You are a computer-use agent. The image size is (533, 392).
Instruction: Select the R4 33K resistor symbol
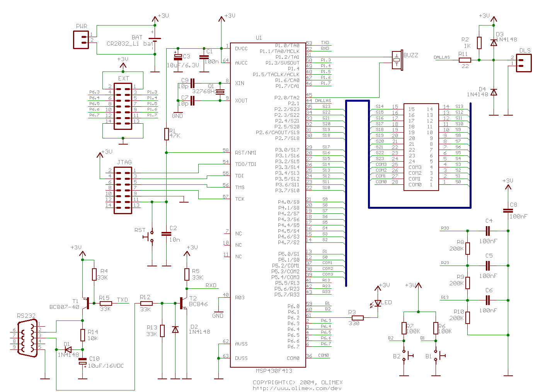pyautogui.click(x=94, y=274)
